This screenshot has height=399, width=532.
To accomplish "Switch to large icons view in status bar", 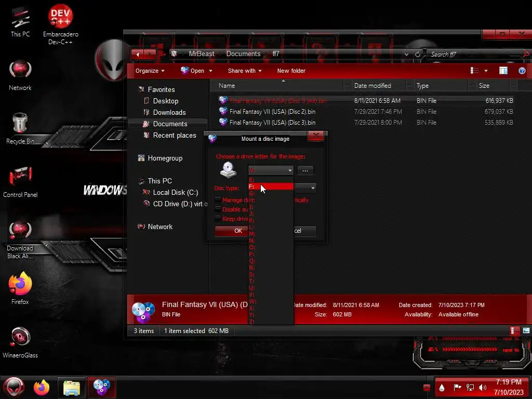I will [526, 330].
